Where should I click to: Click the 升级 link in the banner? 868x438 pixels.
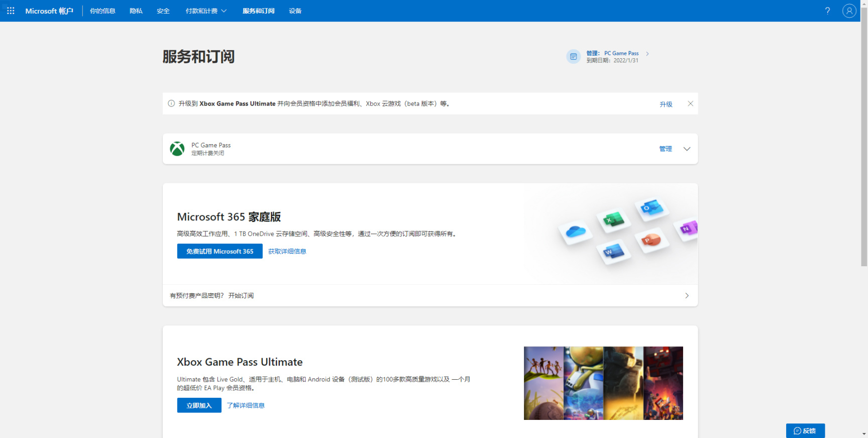pos(666,104)
